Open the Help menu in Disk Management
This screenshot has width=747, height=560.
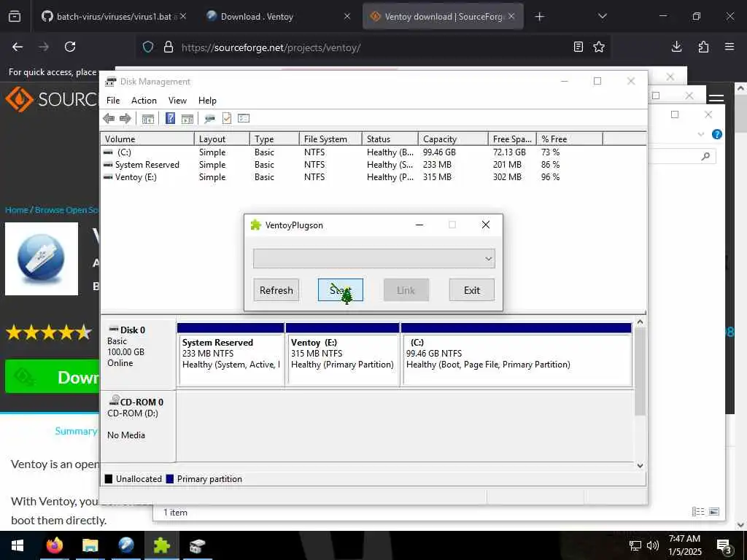coord(207,101)
